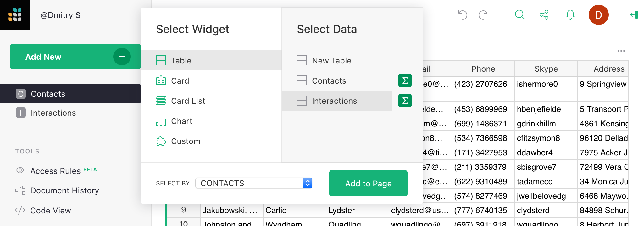
Task: Open the three-dots section menu
Action: tap(621, 51)
